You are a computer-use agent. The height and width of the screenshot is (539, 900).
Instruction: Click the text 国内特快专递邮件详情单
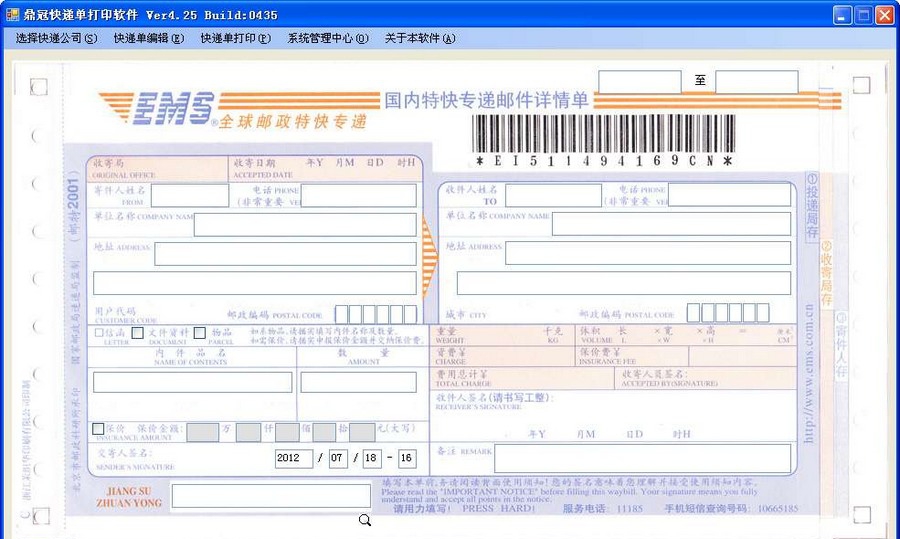point(486,100)
